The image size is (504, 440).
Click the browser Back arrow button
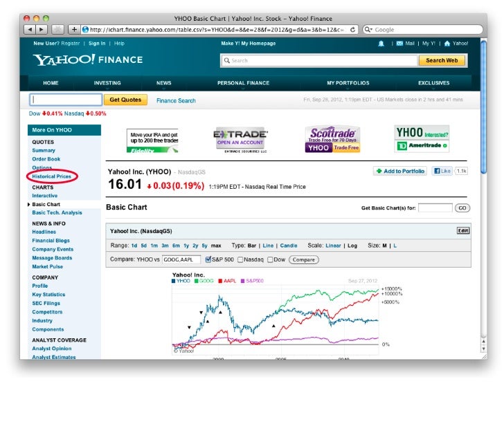(30, 30)
